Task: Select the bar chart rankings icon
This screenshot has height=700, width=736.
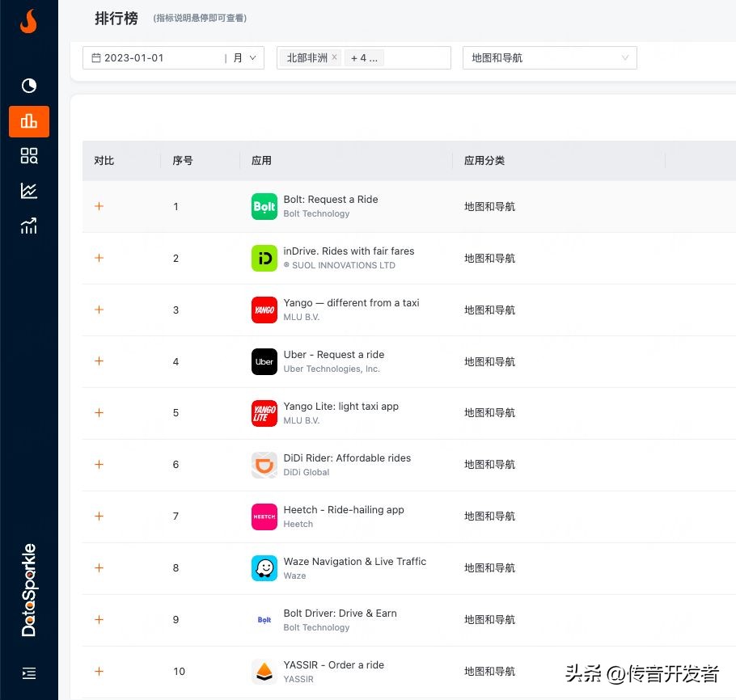Action: pos(29,121)
